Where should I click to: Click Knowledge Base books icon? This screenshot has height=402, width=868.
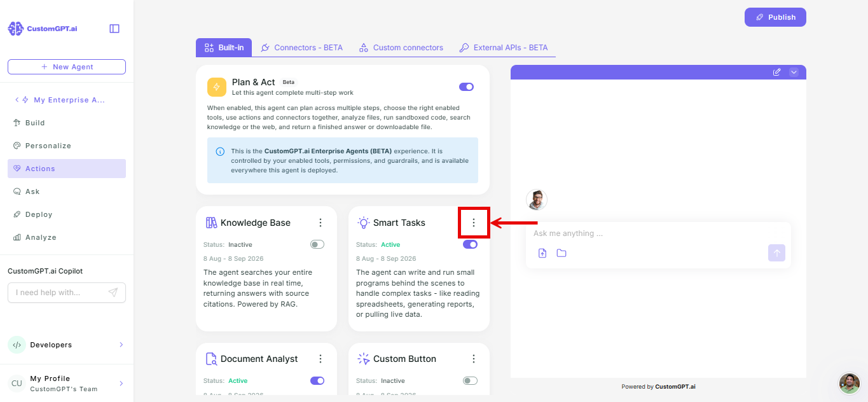[x=211, y=223]
